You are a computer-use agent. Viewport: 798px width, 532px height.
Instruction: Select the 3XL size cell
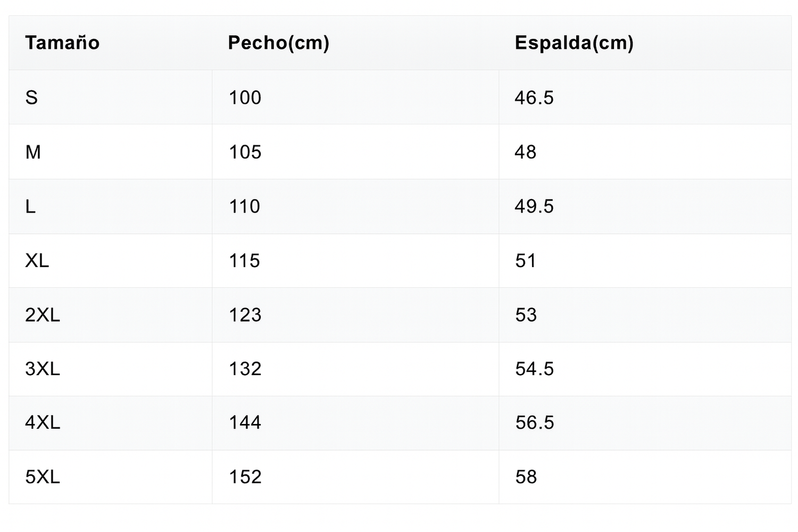[43, 369]
